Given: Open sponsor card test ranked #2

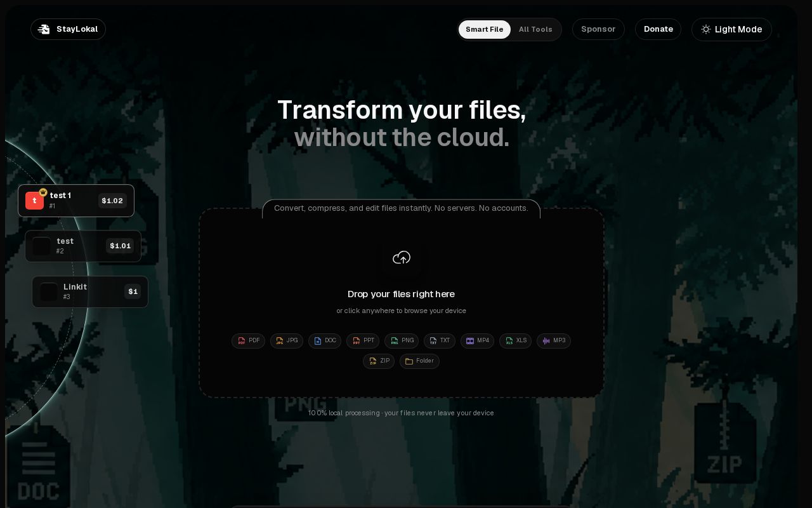Looking at the screenshot, I should pos(83,246).
